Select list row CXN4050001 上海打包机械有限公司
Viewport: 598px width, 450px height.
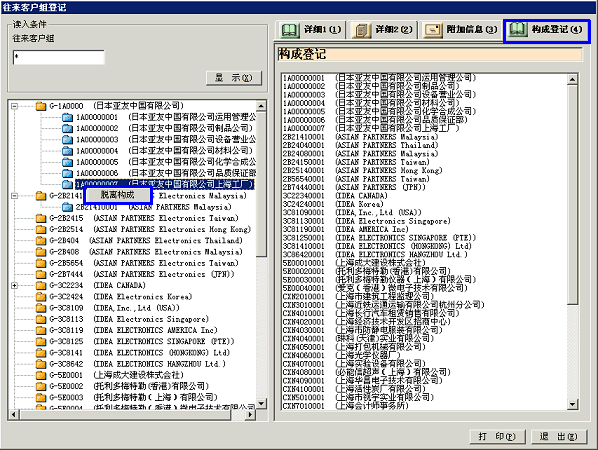coord(354,347)
